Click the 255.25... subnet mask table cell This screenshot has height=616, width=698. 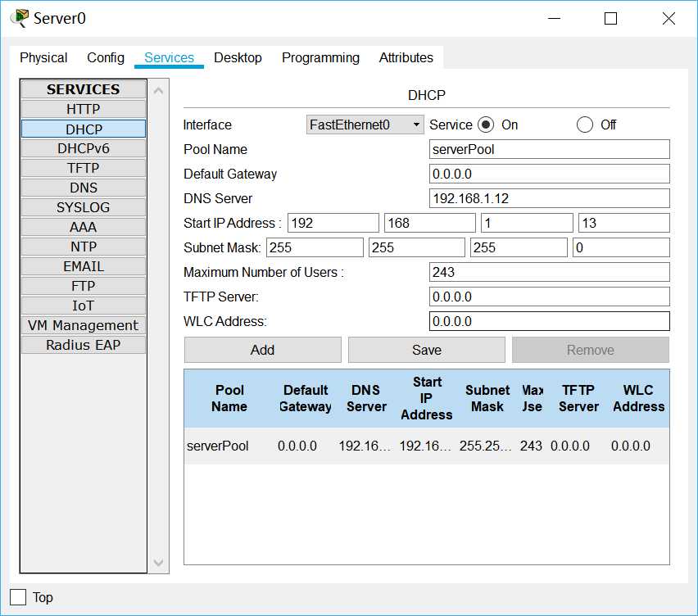(x=485, y=446)
